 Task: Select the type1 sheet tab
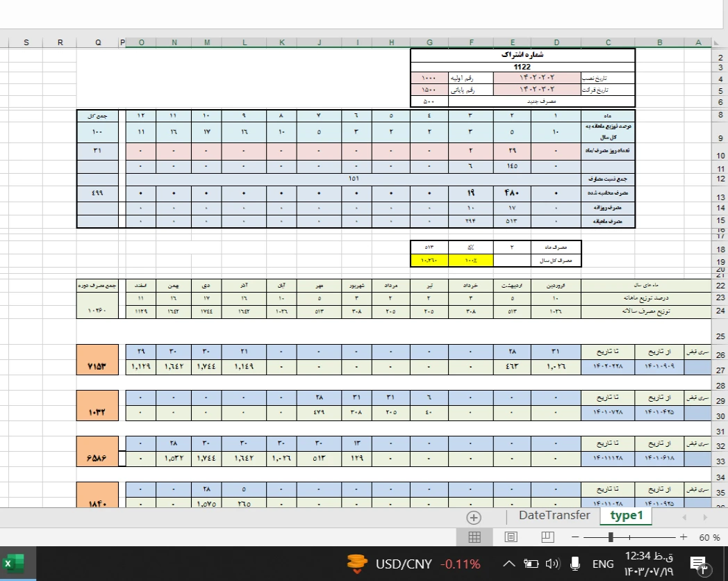pyautogui.click(x=627, y=516)
